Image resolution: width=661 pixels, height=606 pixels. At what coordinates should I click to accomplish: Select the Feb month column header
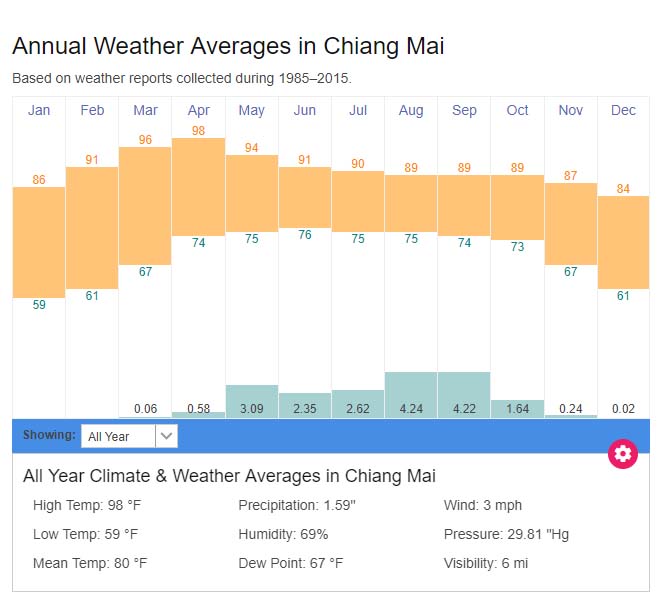pos(92,110)
